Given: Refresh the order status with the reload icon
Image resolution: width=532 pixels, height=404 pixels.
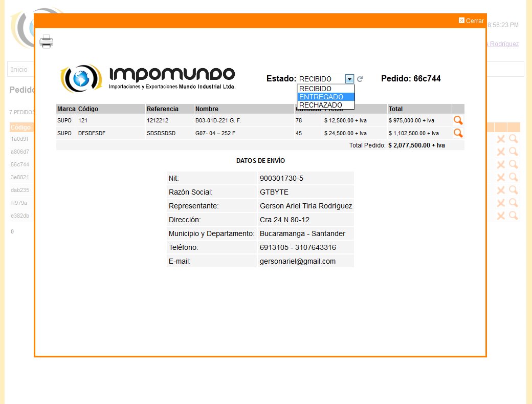Looking at the screenshot, I should pos(360,79).
